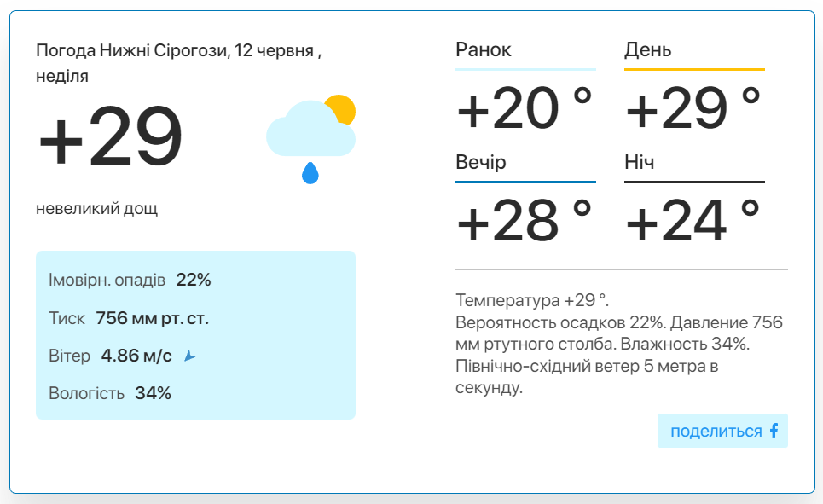Click the light rain cloud weather icon
823x504 pixels.
[x=310, y=140]
